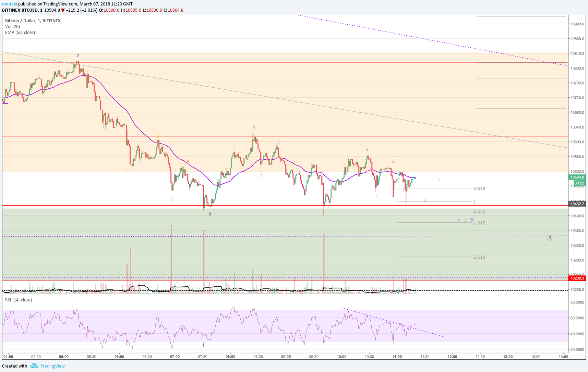Click the 'Bitcoin / Dollar, 1, BITFINEX' legend
The height and width of the screenshot is (372, 588).
[x=33, y=21]
